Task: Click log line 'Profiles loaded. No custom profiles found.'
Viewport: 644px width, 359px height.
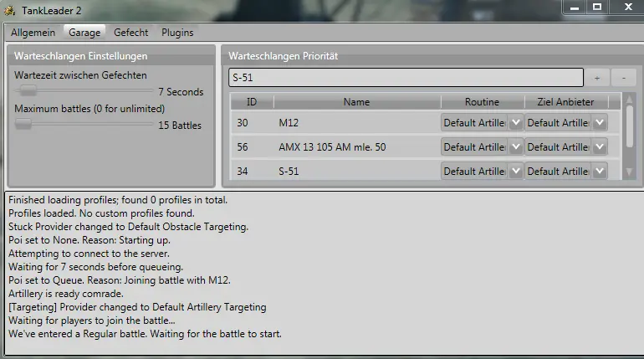Action: tap(101, 213)
